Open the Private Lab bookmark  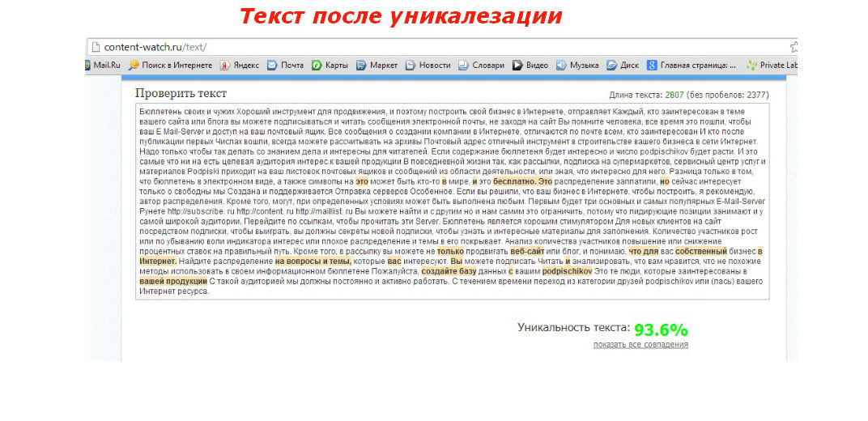pyautogui.click(x=772, y=65)
